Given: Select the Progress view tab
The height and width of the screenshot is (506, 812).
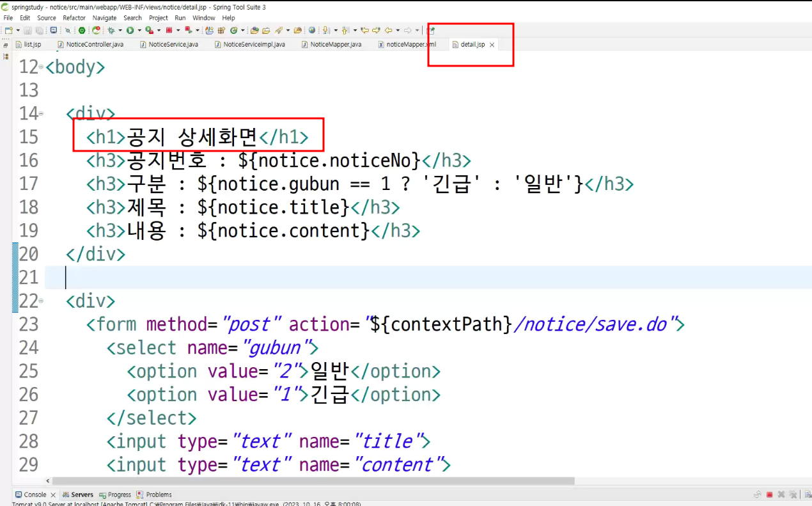Looking at the screenshot, I should click(x=115, y=494).
